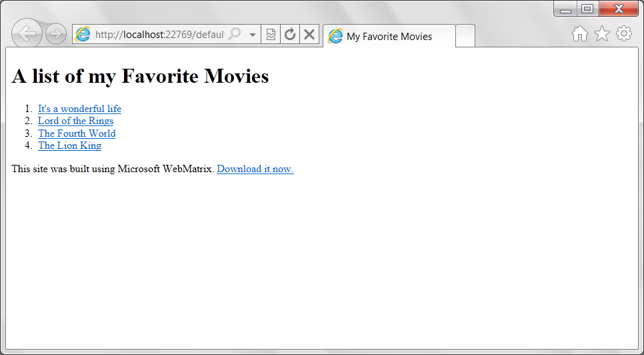Image resolution: width=644 pixels, height=355 pixels.
Task: Close the Internet Explorer window
Action: pyautogui.click(x=619, y=9)
